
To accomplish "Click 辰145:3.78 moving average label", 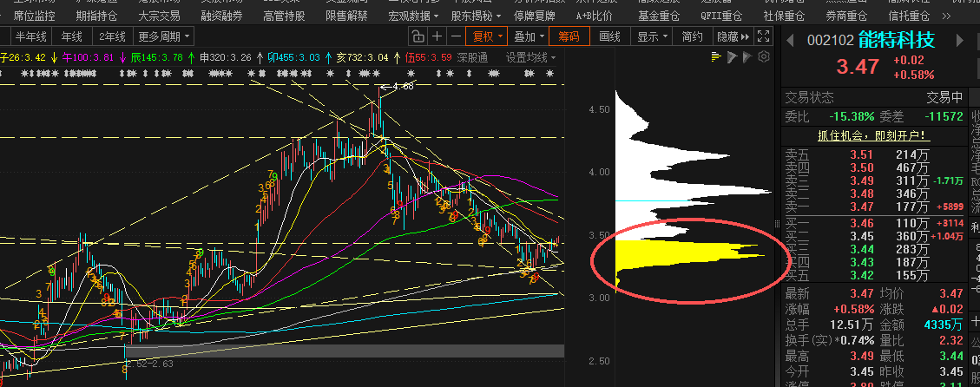I will (156, 57).
